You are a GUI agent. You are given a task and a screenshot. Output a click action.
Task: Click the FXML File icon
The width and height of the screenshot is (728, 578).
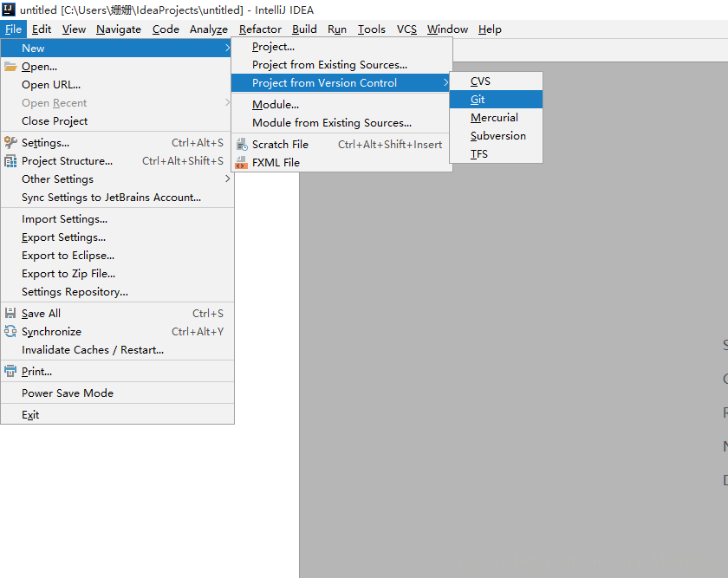242,163
